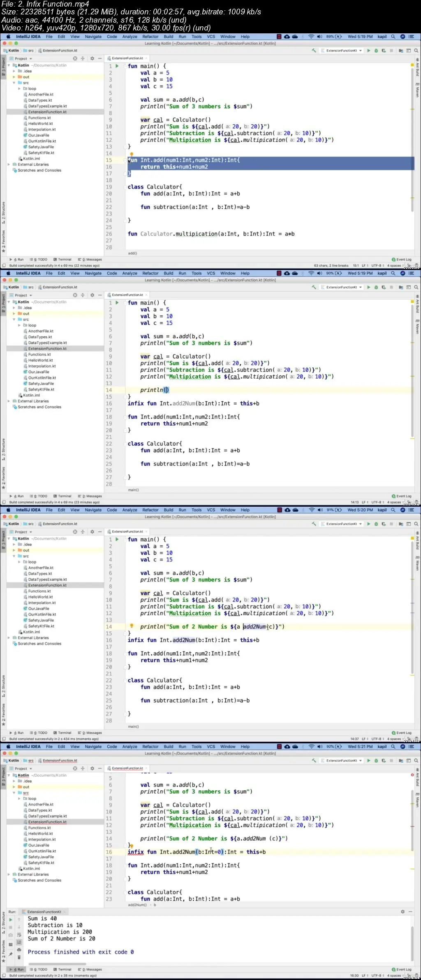The image size is (421, 980).
Task: Select the ExtensionFunctionKt tab in Run panel
Action: [44, 912]
